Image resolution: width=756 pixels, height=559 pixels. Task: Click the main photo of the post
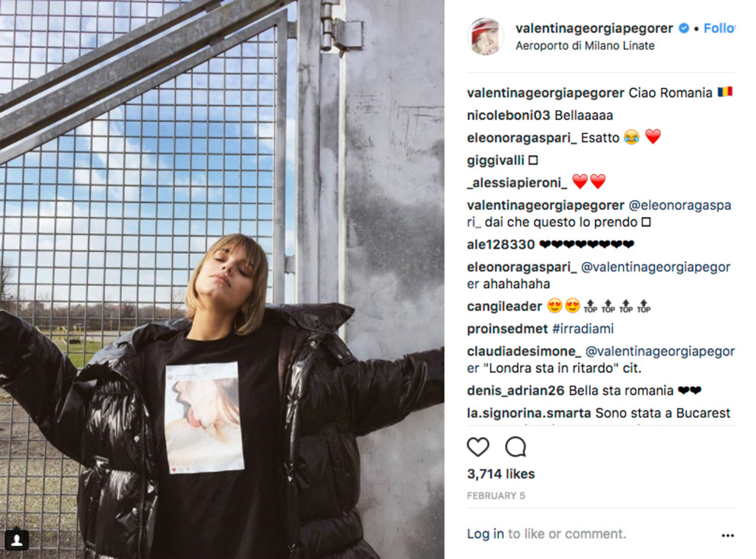pos(222,279)
